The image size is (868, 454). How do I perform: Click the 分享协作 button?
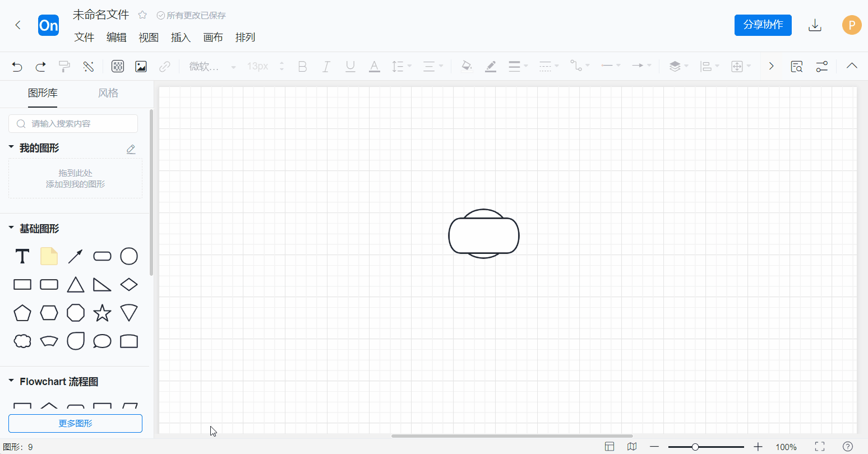tap(763, 25)
